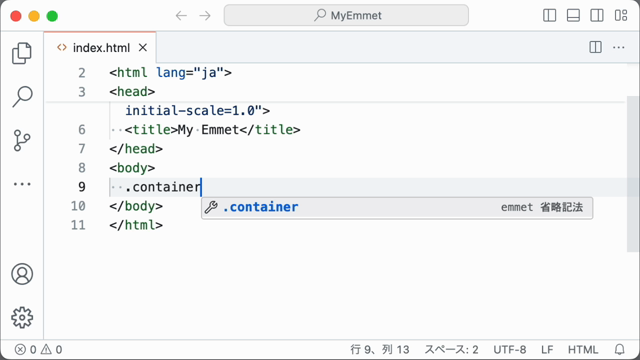Select the index.html editor tab
The height and width of the screenshot is (360, 640).
pyautogui.click(x=100, y=48)
